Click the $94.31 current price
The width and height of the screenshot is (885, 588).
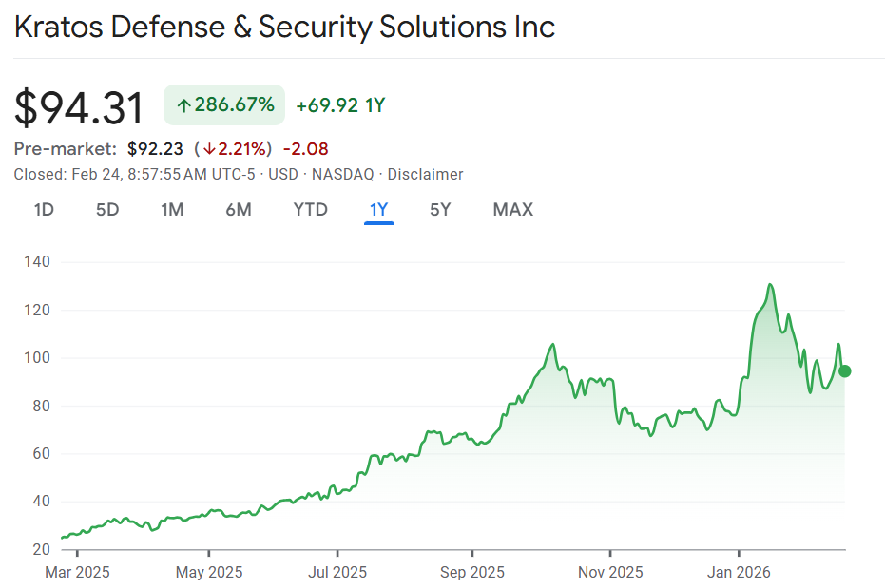click(79, 107)
